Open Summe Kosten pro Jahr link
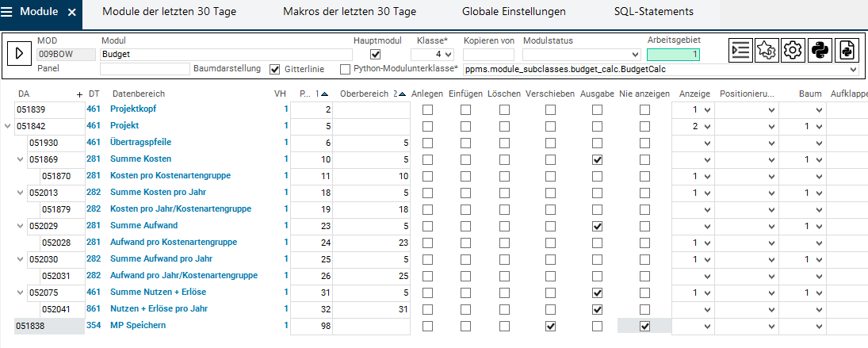Viewport: 868px width, 348px height. pos(158,192)
